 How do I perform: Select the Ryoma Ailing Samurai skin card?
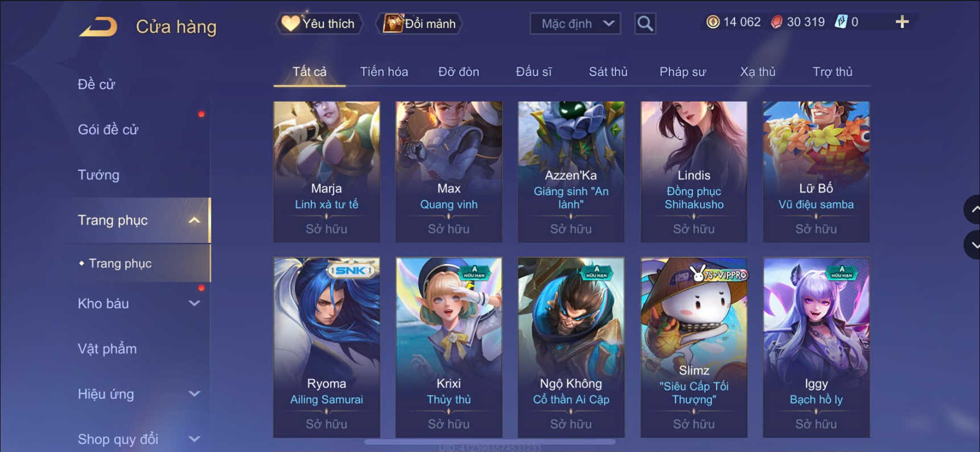[327, 347]
